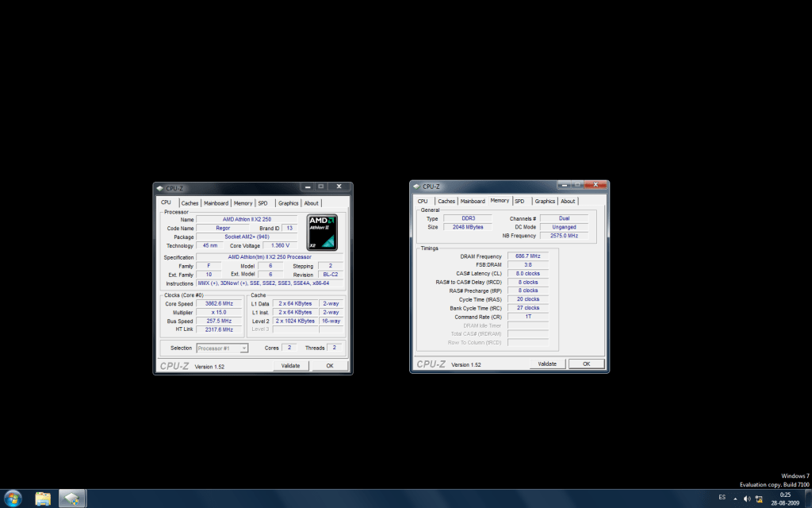Open Processor #1 selection dropdown

tap(222, 348)
